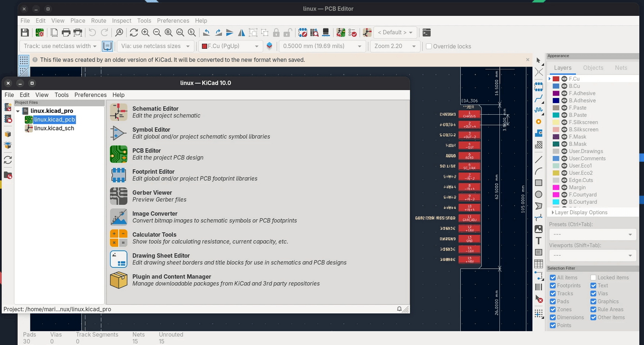This screenshot has width=644, height=345.
Task: Select linux.kicad_sch in the project tree
Action: tap(55, 128)
